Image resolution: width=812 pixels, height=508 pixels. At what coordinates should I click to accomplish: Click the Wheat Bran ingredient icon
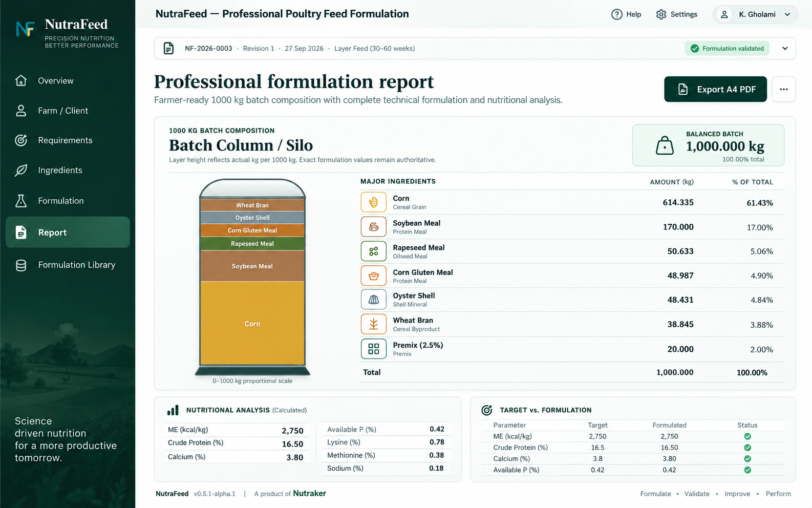373,324
